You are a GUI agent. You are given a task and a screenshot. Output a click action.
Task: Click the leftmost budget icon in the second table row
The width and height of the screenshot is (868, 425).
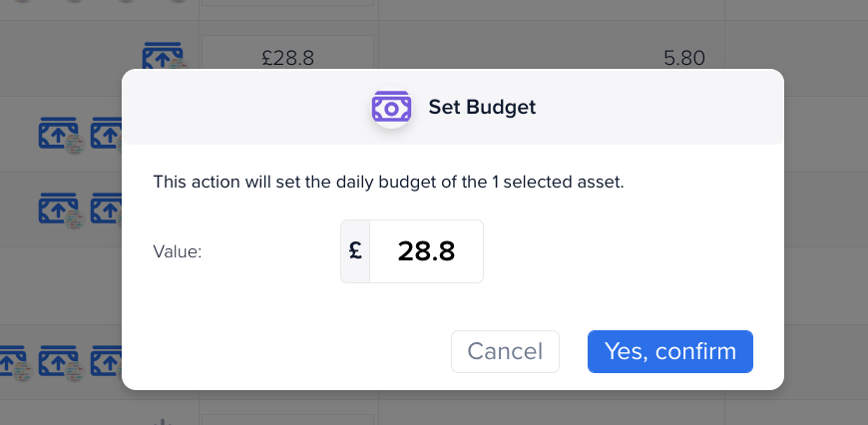[x=59, y=133]
